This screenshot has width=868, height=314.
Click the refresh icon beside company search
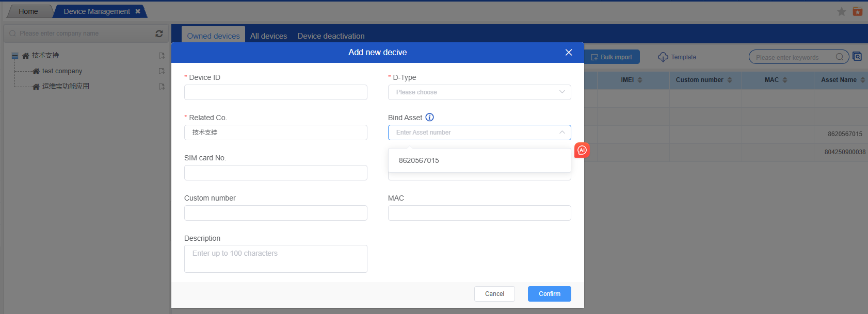pos(159,34)
